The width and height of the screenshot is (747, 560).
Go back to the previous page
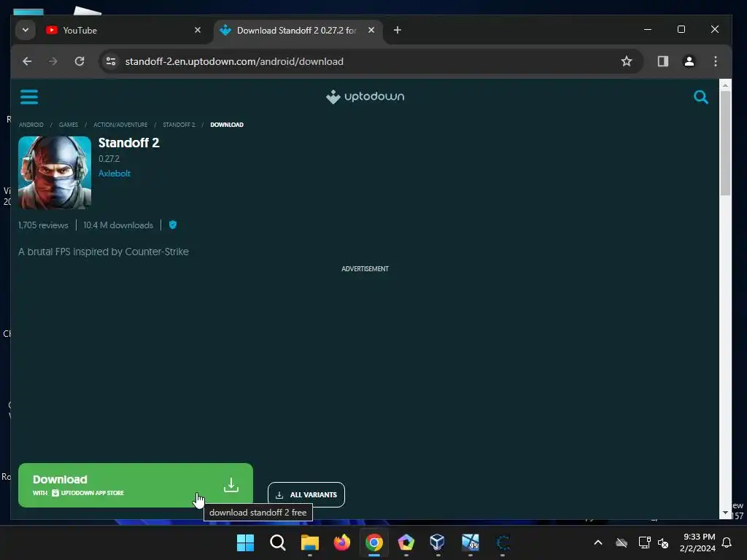point(27,61)
